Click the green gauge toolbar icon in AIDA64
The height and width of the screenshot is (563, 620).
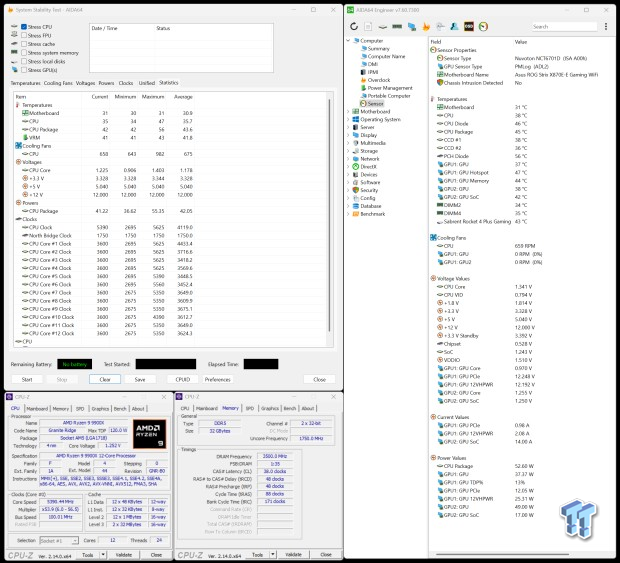(x=483, y=26)
